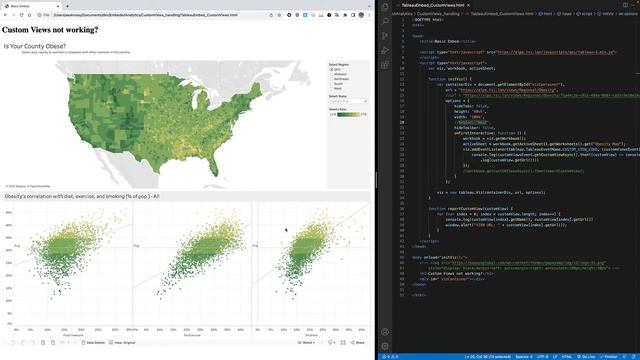Click Chrome back arrow
This screenshot has width=640, height=360.
pos(5,15)
